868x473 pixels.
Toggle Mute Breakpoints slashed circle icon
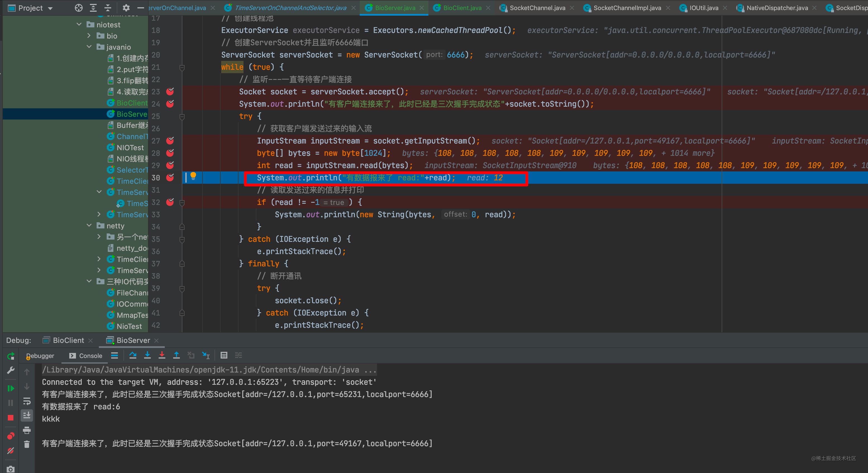[x=10, y=450]
